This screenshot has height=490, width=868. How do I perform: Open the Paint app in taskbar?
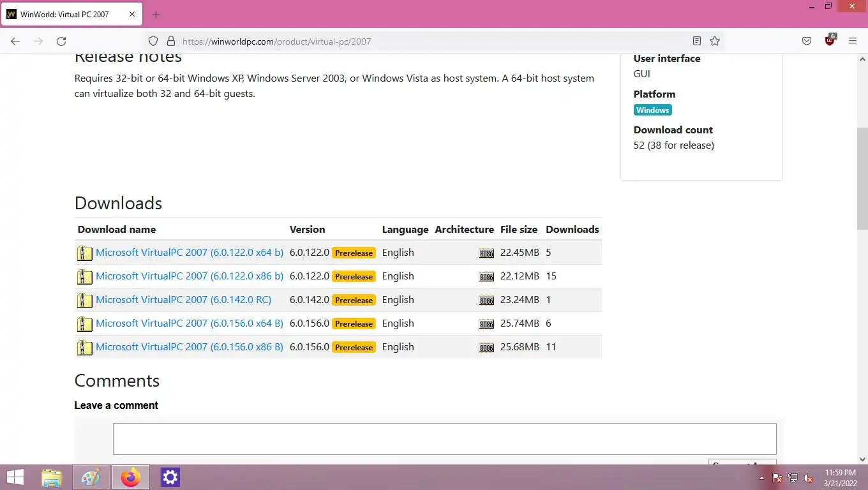pyautogui.click(x=91, y=477)
